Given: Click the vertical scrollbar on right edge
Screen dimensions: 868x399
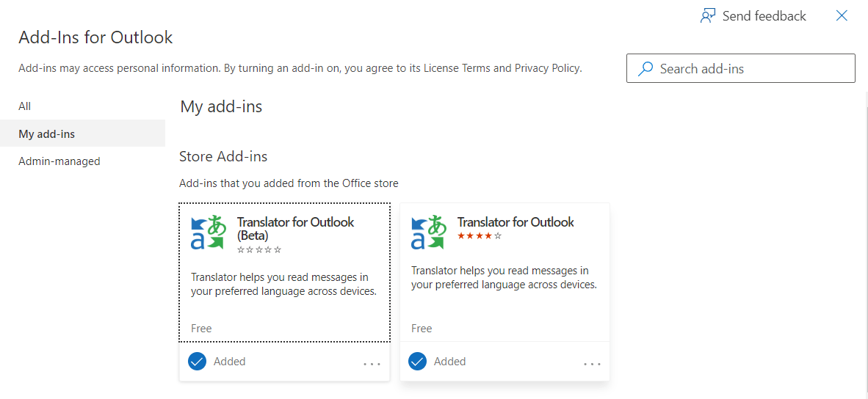Looking at the screenshot, I should click(865, 244).
